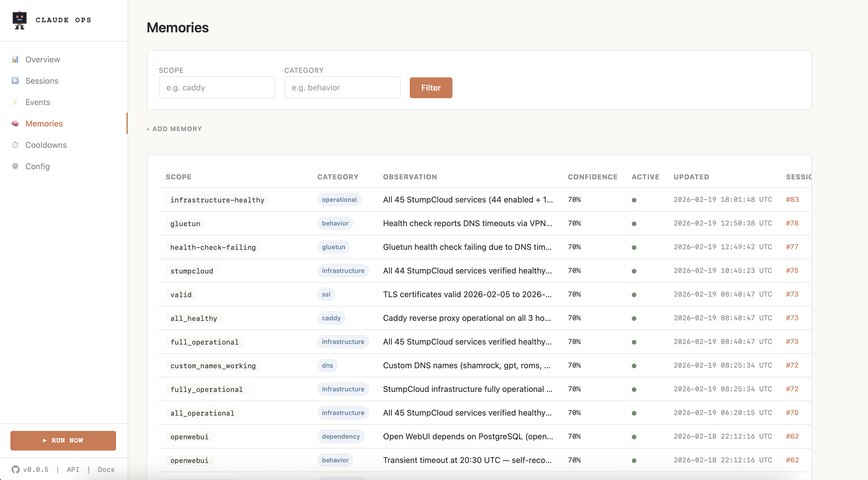Click observation 'Open WebUI depends on PostgreSQL'
The image size is (868, 480).
(468, 436)
